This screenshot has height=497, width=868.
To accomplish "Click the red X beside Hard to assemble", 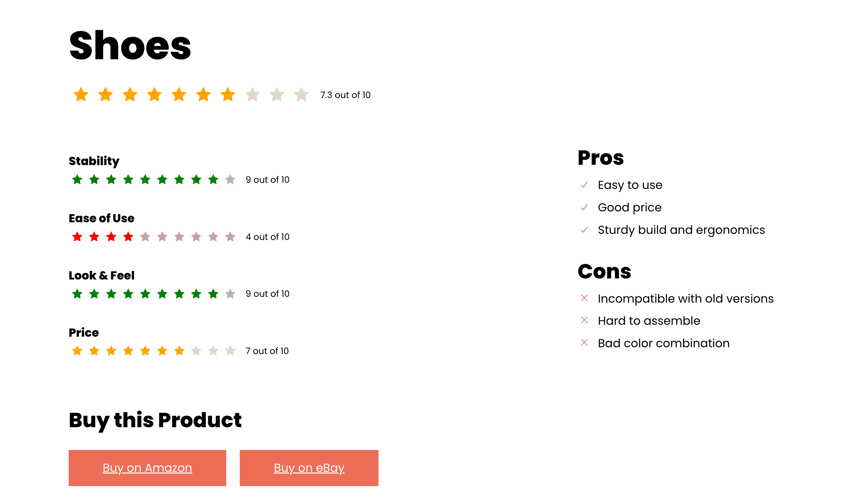I will [584, 321].
